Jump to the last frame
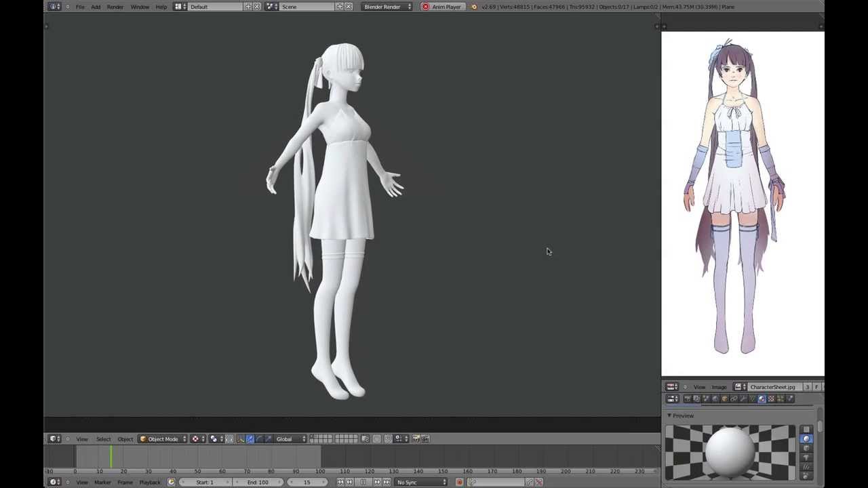The width and height of the screenshot is (868, 488). tap(387, 482)
